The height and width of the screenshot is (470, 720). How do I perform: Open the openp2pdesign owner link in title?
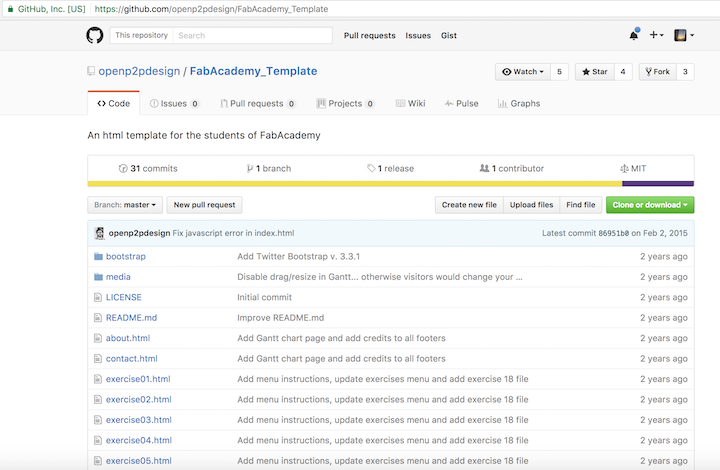tap(139, 71)
